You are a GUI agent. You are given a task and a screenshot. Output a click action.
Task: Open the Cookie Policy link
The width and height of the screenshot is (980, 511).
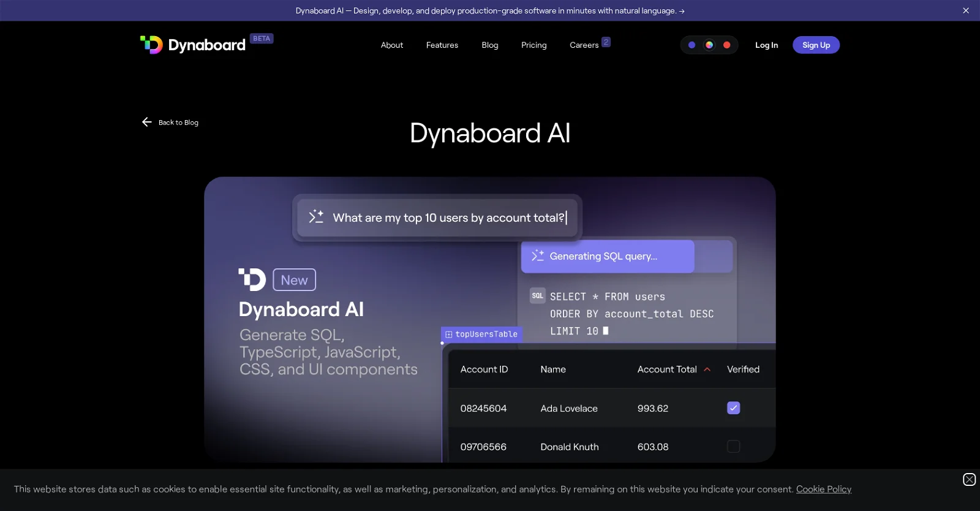[x=823, y=489]
